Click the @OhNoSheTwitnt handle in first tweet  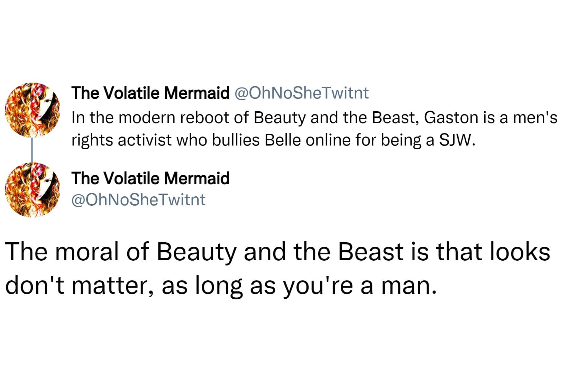tap(302, 93)
